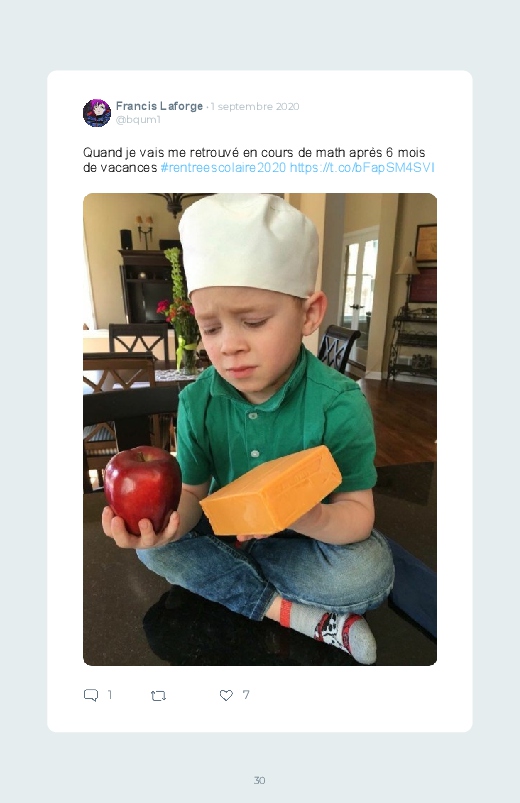The image size is (520, 803).
Task: Open Francis Laforge's profile avatar
Action: (97, 113)
